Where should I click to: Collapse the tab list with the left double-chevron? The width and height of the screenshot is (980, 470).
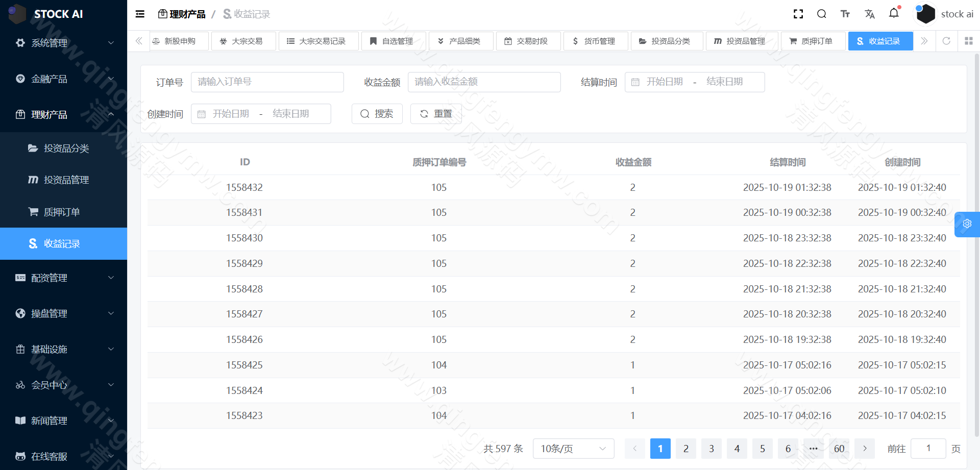(138, 41)
